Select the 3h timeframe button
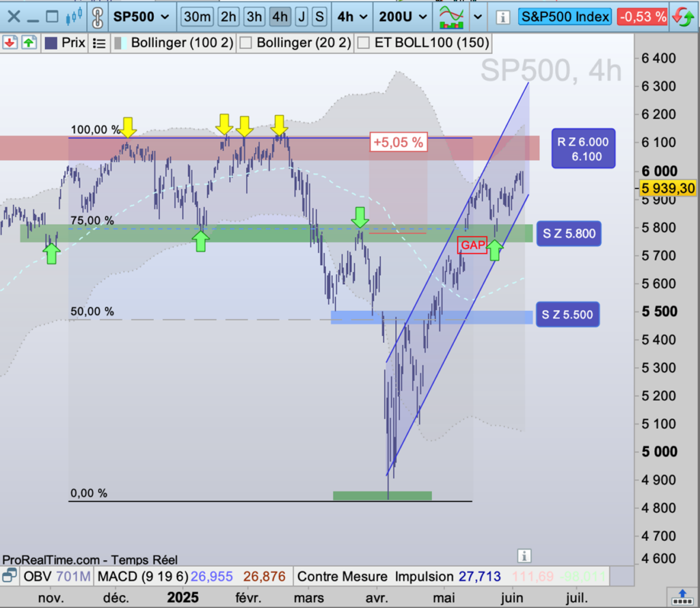 tap(254, 17)
